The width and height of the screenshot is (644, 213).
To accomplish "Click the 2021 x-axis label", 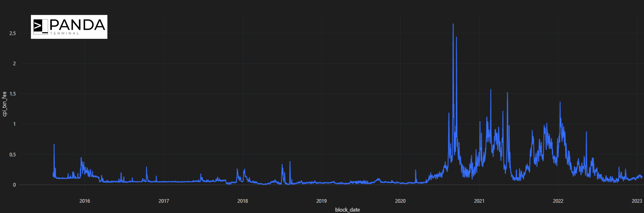I will coord(479,201).
